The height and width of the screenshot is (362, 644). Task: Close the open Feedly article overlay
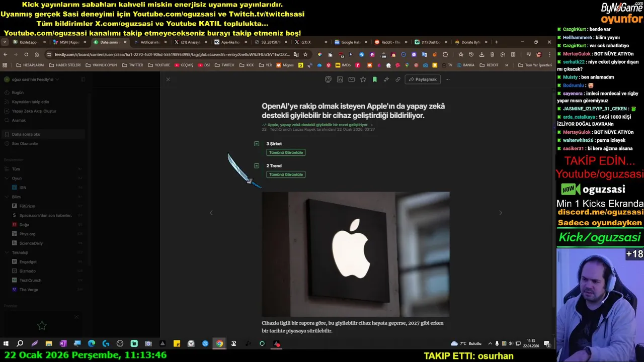(x=168, y=79)
